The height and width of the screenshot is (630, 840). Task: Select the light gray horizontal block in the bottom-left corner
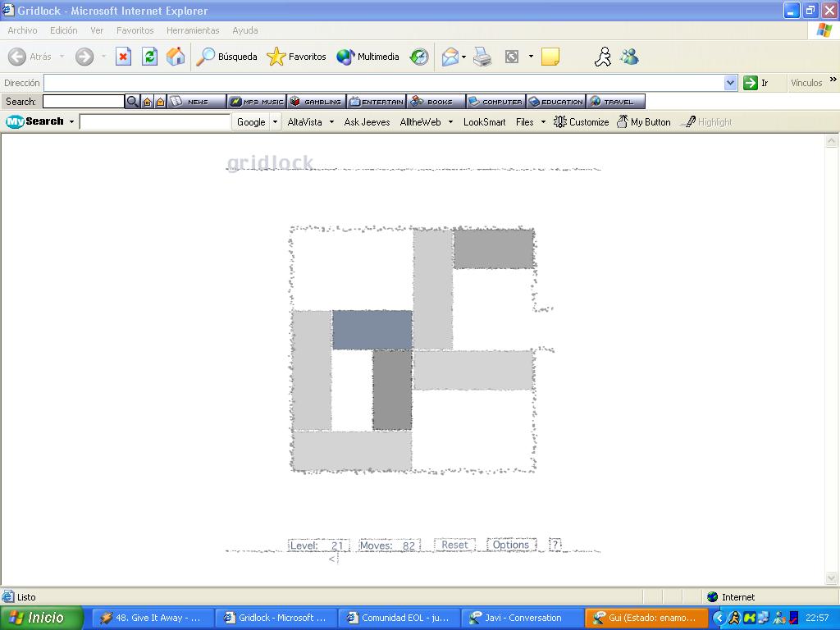coord(352,451)
